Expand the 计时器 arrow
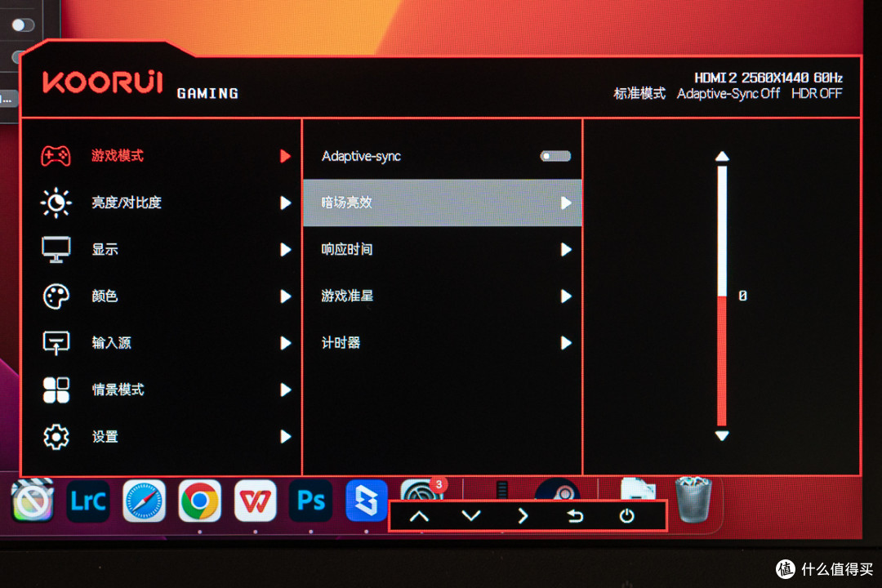882x588 pixels. pos(566,343)
